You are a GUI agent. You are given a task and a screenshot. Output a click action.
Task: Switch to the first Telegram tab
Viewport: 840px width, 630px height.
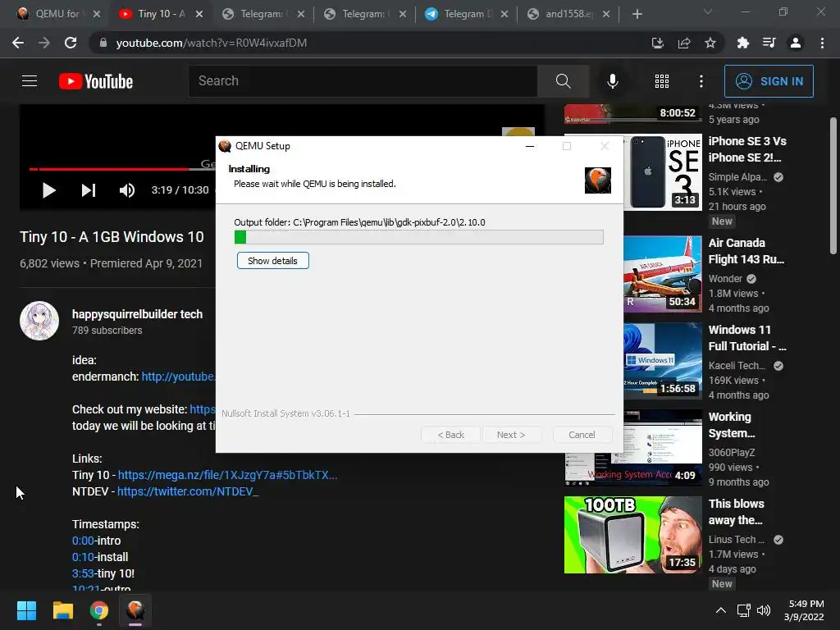pyautogui.click(x=263, y=14)
